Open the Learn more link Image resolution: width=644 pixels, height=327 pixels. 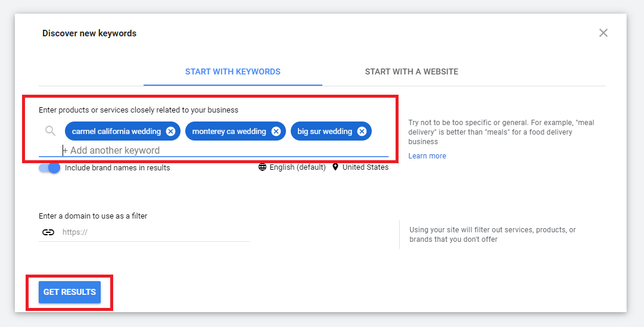tap(427, 155)
